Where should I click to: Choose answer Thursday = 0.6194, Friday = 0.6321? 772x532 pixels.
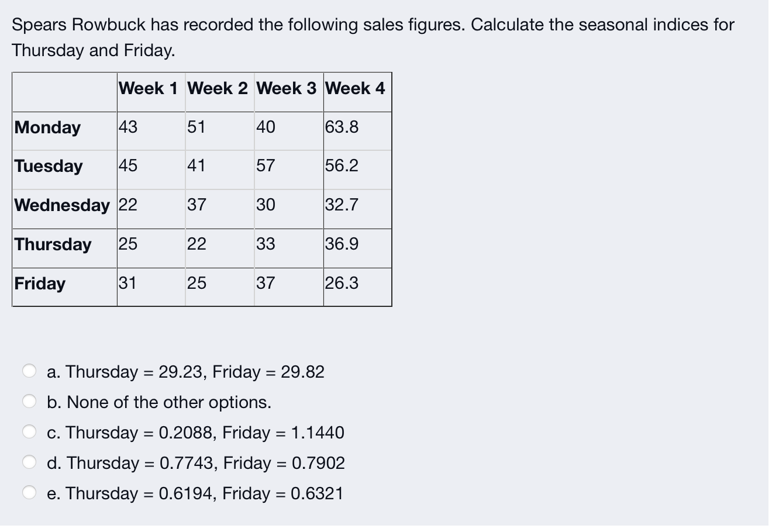[195, 493]
